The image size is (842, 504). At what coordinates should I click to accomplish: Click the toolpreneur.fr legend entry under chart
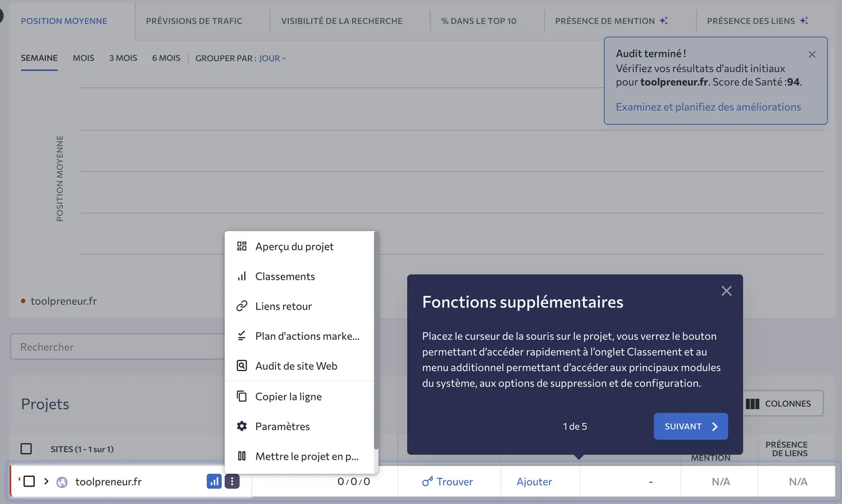coord(59,301)
